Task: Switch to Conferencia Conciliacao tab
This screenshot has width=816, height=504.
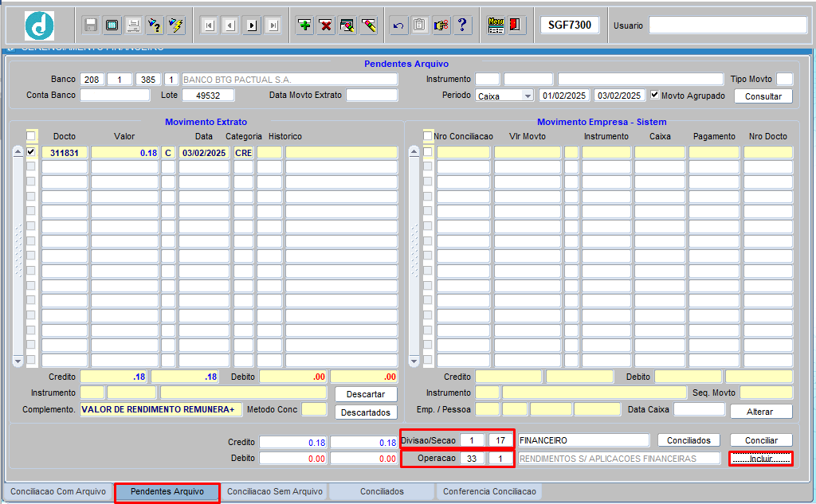Action: point(489,491)
